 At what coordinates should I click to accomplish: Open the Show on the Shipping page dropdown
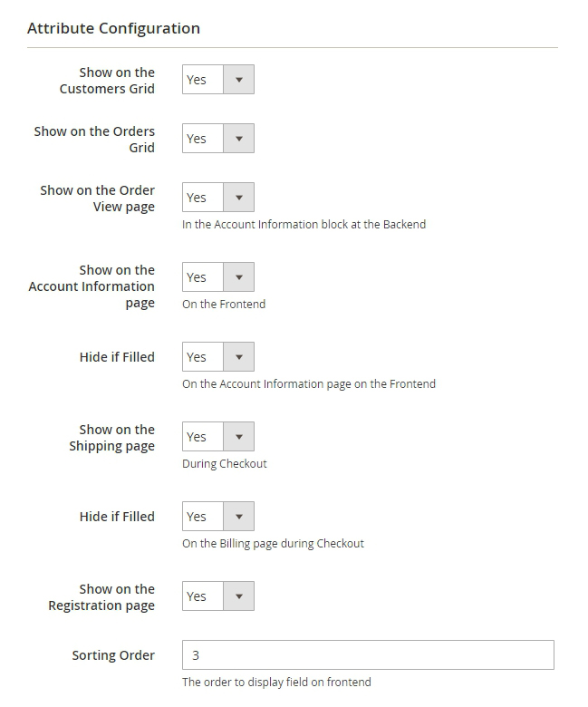(218, 437)
